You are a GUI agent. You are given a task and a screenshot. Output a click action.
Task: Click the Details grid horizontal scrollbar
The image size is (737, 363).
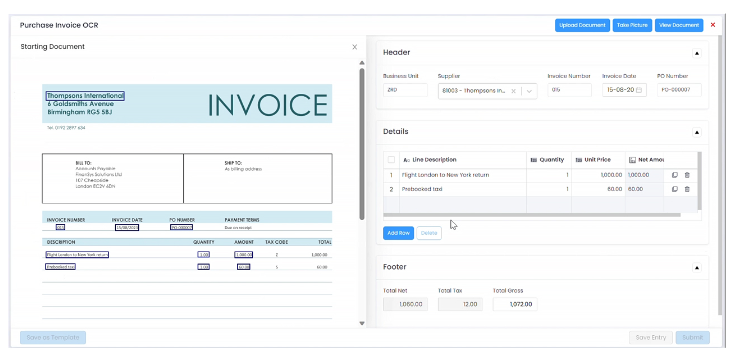coord(532,215)
